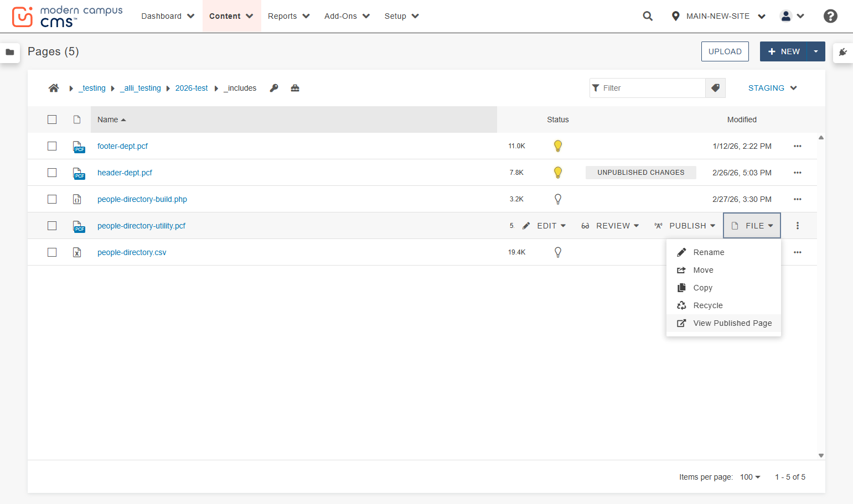This screenshot has height=504, width=853.
Task: Click the PHP file icon of people-directory-build.php
Action: click(x=77, y=199)
